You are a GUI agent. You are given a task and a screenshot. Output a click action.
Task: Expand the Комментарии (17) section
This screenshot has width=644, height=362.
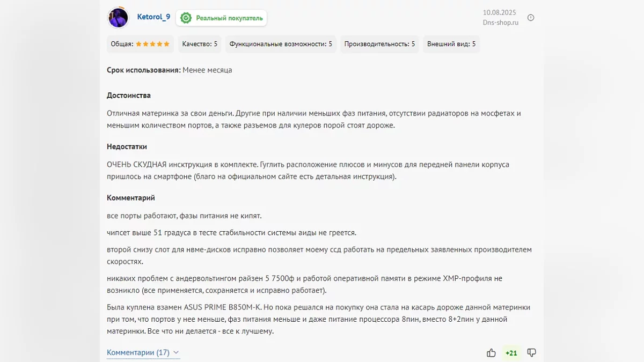(143, 352)
